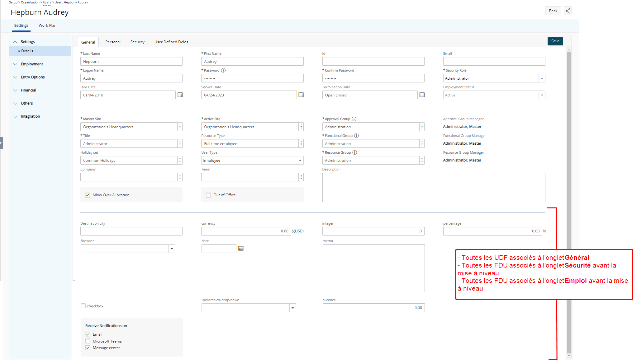Viewport: 637px width, 364px height.
Task: Toggle Message center notifications checkbox
Action: click(x=88, y=348)
